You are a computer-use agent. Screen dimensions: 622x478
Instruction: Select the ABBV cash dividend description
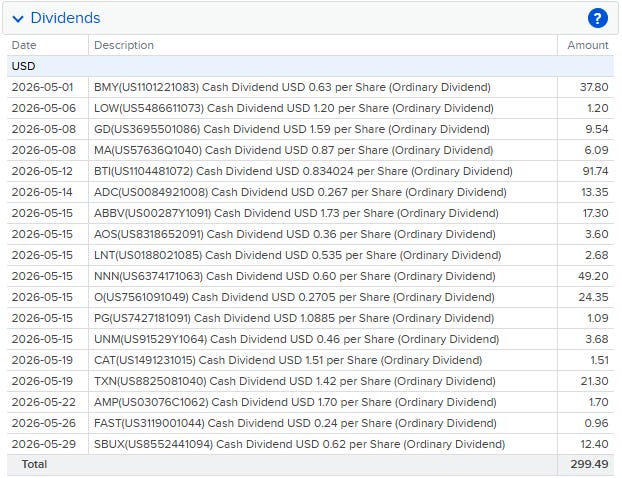296,213
